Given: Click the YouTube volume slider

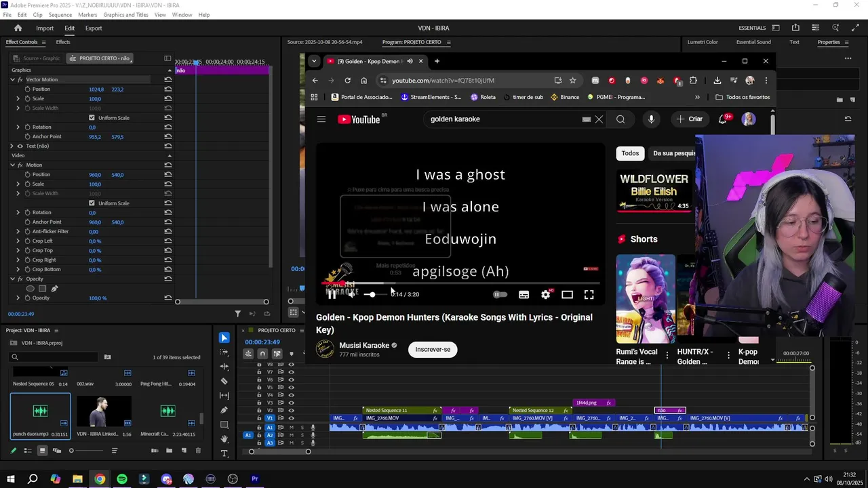Looking at the screenshot, I should [x=375, y=294].
